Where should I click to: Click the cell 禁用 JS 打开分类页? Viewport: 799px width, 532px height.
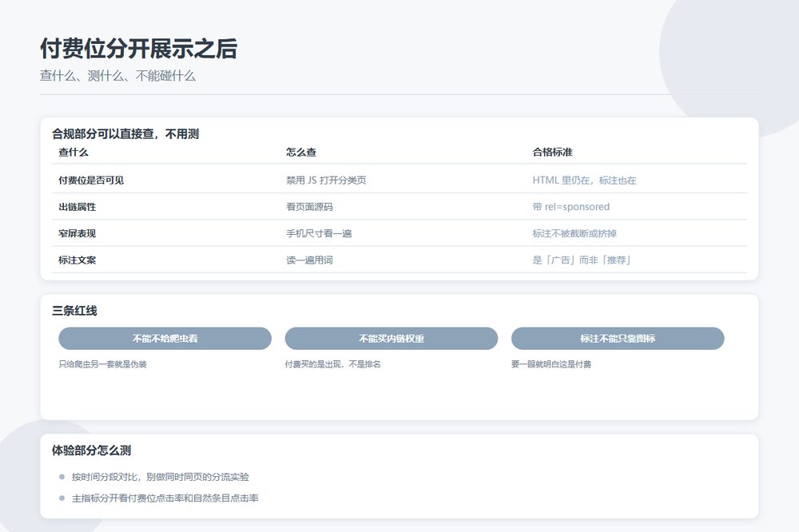[x=326, y=180]
